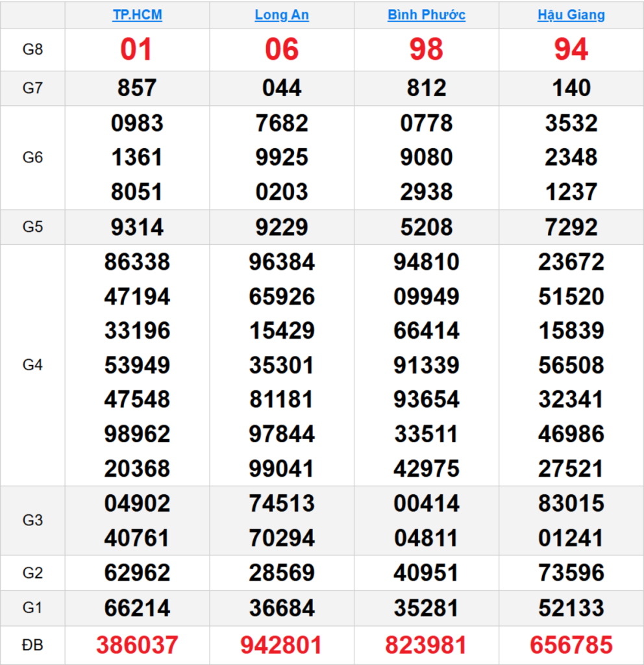The image size is (644, 665).
Task: Click the G8 number 94
Action: point(571,49)
